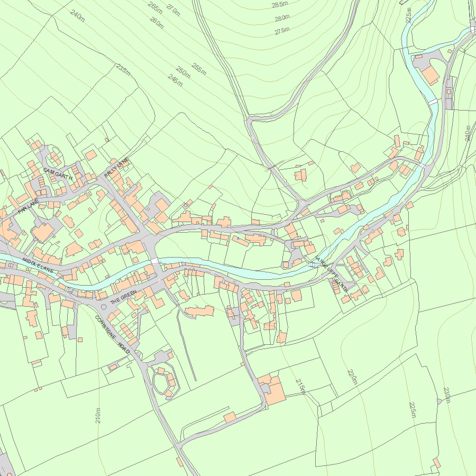Click the 235m contour label
476x476 pixels.
[123, 70]
